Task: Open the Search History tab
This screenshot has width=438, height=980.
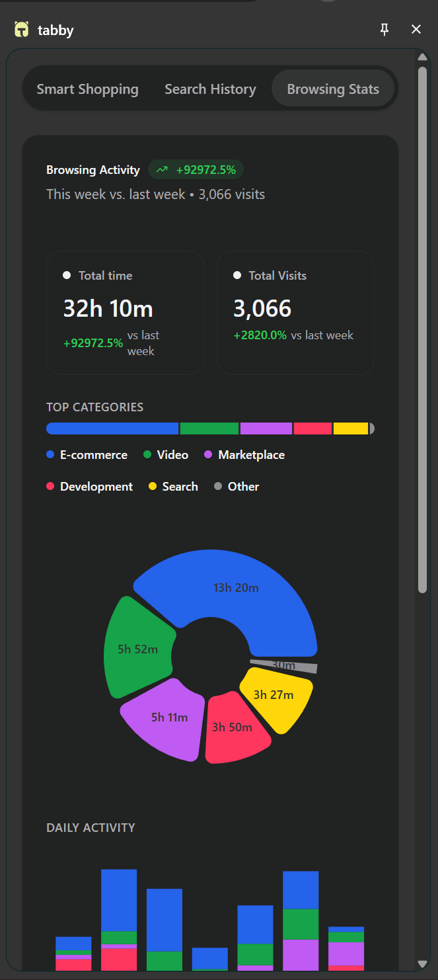Action: tap(210, 89)
